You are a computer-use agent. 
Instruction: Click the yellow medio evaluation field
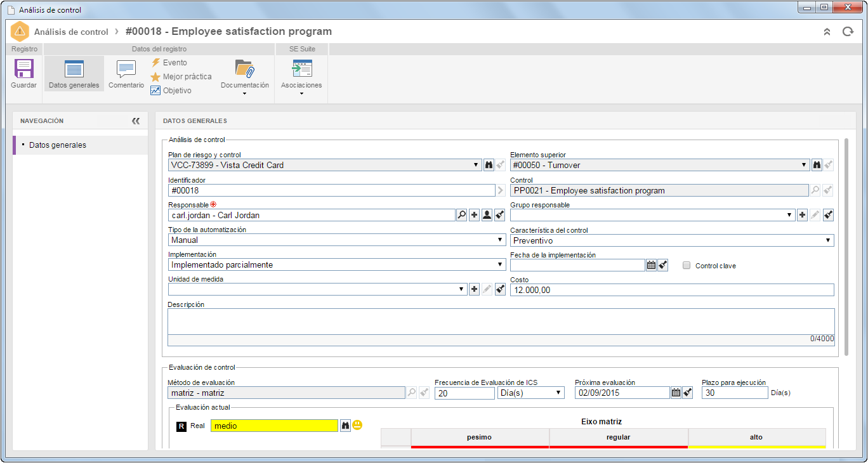tap(274, 426)
